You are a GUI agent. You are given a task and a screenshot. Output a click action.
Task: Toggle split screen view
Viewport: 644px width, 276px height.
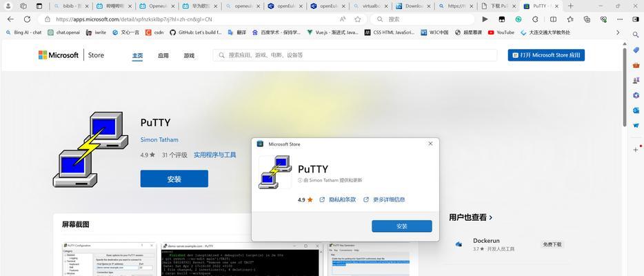(x=553, y=19)
